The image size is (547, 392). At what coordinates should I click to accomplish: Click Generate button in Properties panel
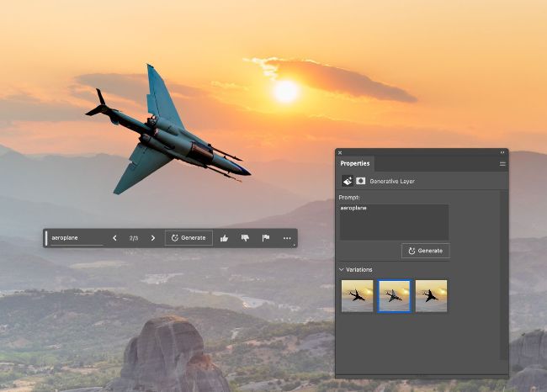[426, 251]
